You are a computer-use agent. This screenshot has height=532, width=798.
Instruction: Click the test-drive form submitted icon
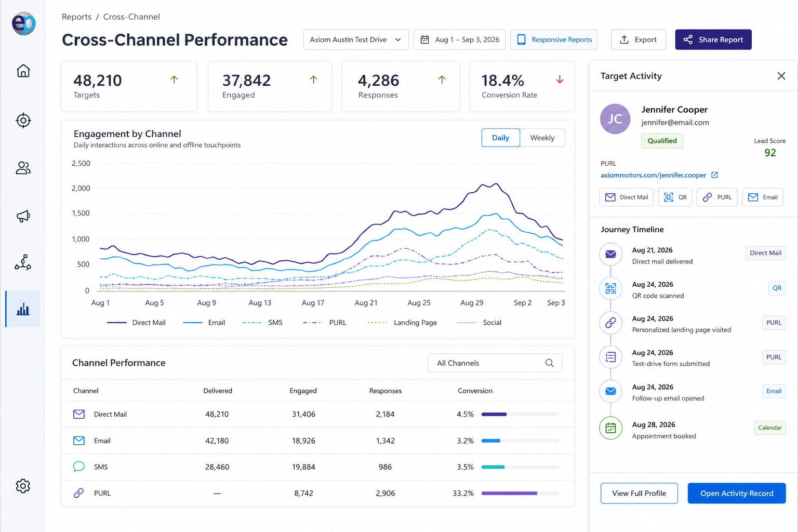coord(611,357)
